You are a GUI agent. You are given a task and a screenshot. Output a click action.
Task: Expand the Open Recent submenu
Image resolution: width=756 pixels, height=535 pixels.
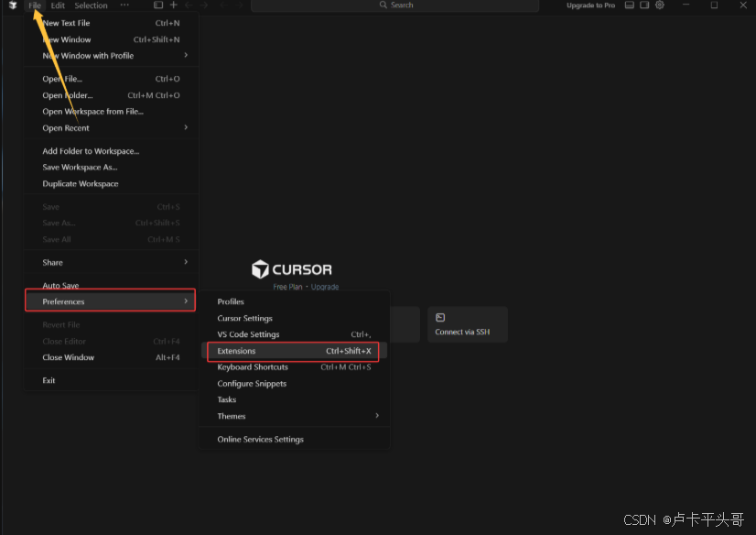pyautogui.click(x=111, y=128)
